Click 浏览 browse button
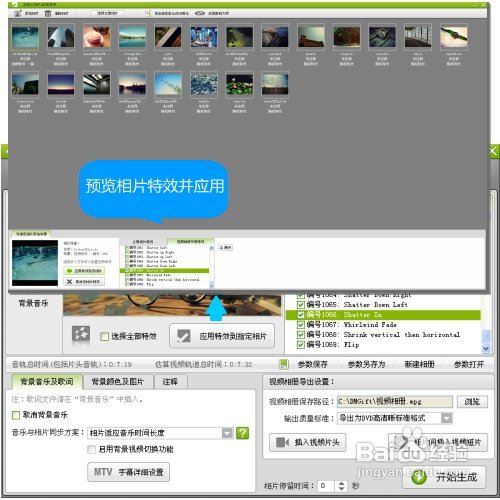This screenshot has height=500, width=500. tap(472, 402)
